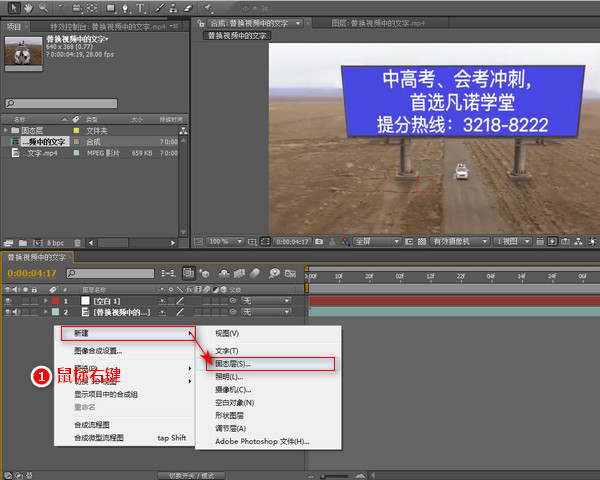Click the 切换开关 / 模式 button
This screenshot has height=480, width=600.
(191, 475)
